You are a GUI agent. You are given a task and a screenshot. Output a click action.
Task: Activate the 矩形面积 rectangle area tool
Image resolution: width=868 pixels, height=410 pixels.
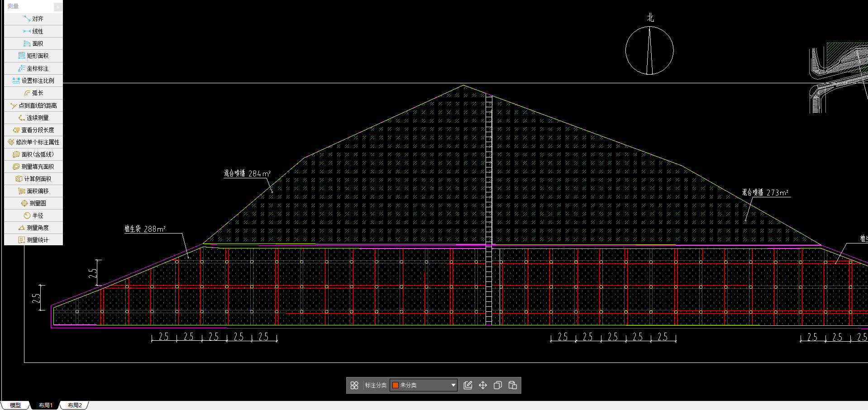pyautogui.click(x=33, y=56)
